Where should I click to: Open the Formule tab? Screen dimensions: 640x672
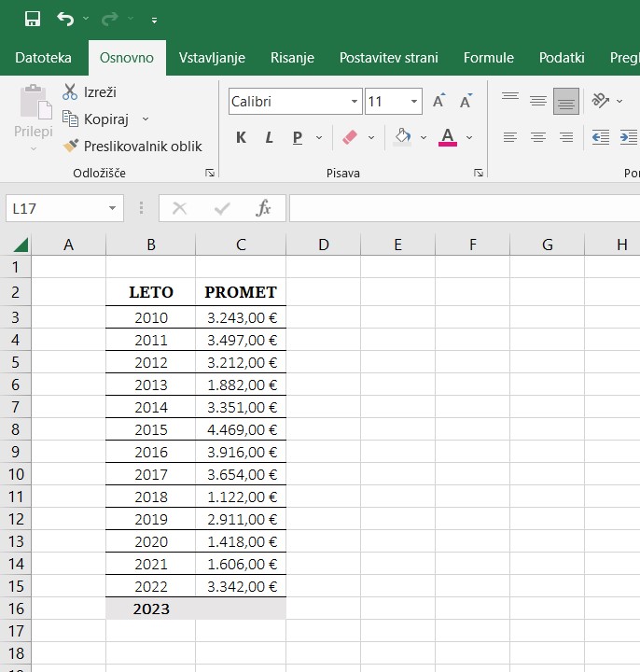click(x=488, y=58)
